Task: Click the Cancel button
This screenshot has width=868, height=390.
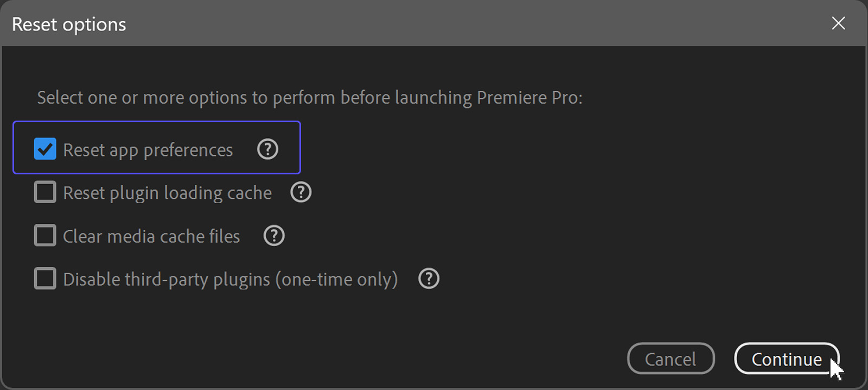Action: 671,359
